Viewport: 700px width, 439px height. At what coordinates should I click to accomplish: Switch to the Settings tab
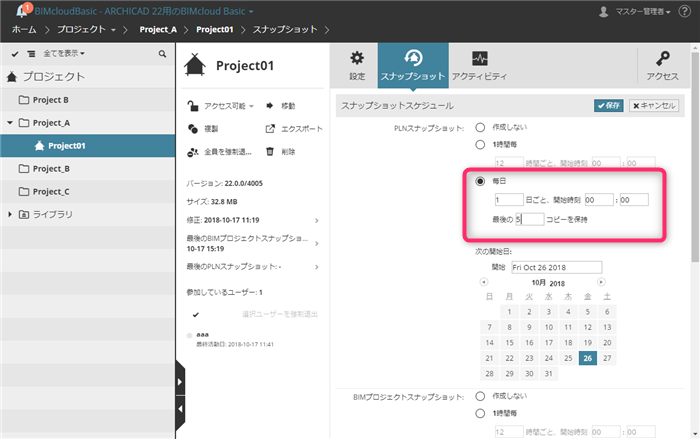pos(357,65)
